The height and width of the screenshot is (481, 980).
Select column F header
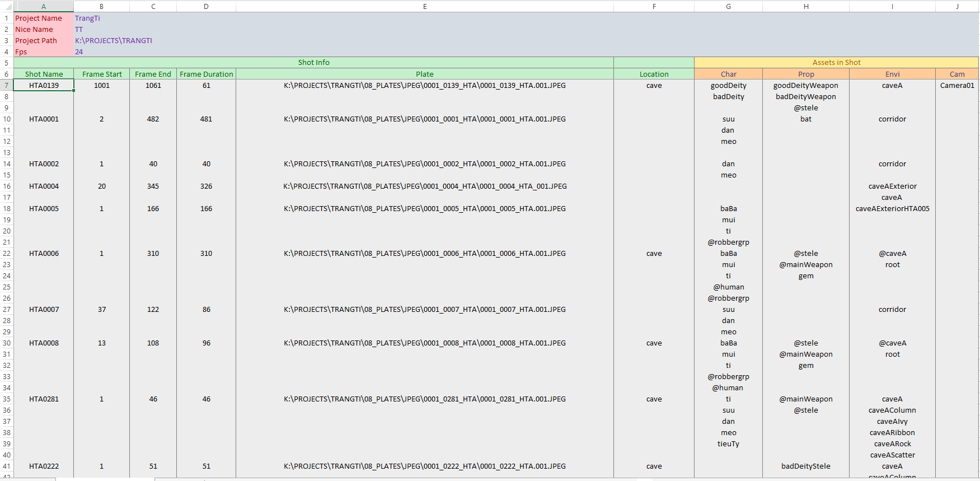654,6
